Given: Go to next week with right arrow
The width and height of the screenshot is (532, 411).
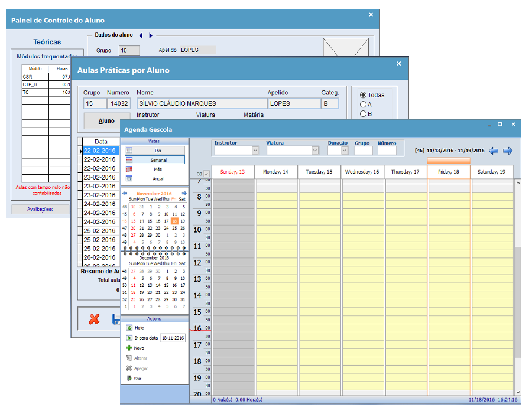Looking at the screenshot, I should (508, 151).
